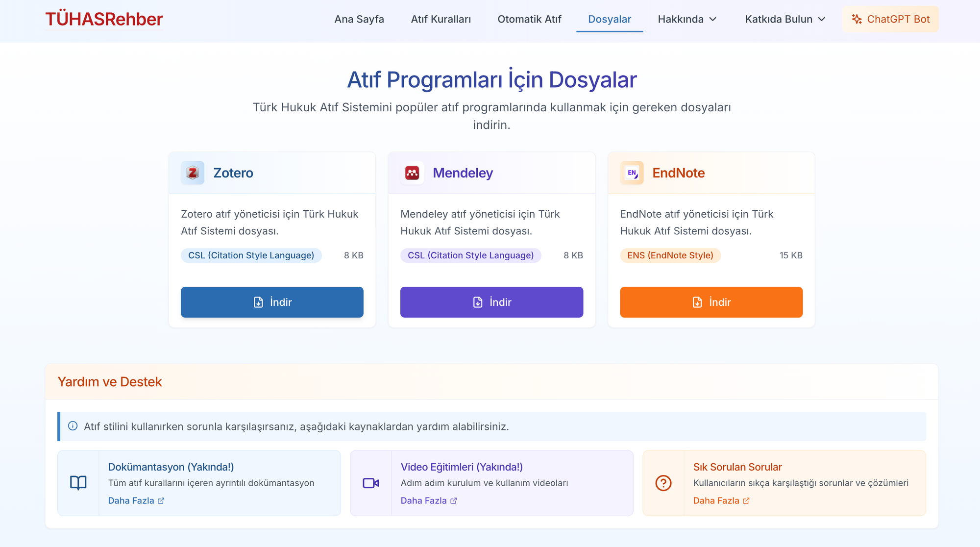Click the EndNote app logo icon
Screen dimensions: 980x547
point(632,173)
